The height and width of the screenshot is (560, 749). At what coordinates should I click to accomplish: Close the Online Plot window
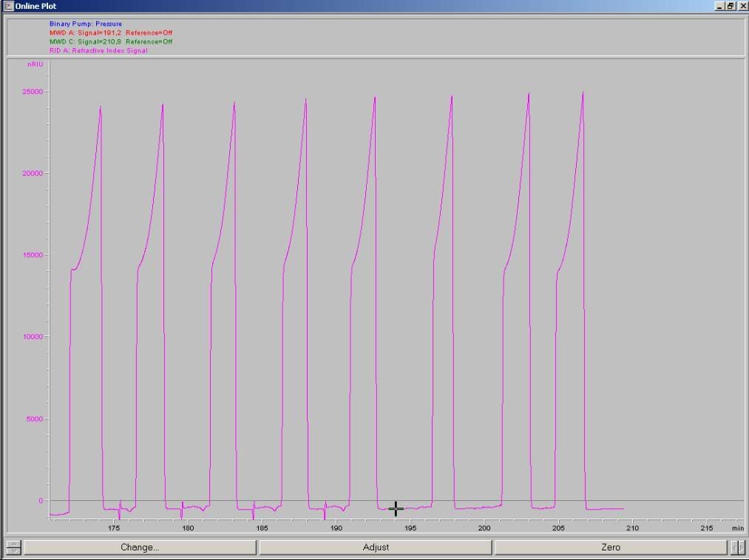point(742,6)
